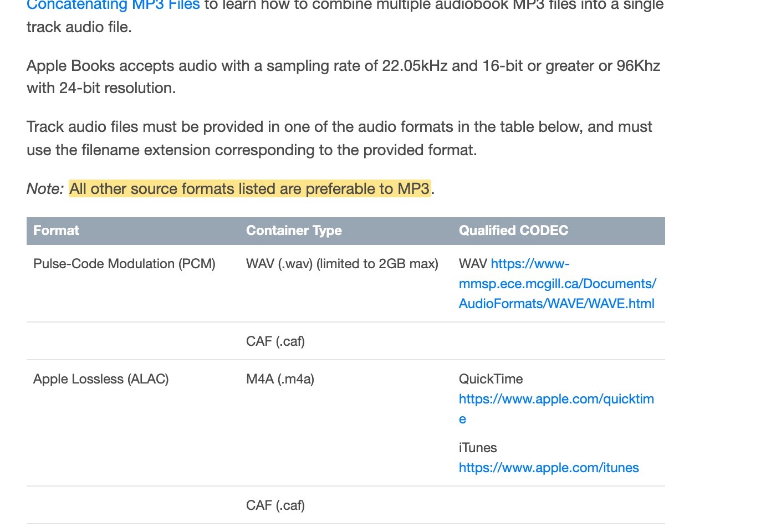Screen dimensions: 776x532
Task: Follow the apple.com/itunes link
Action: 549,468
